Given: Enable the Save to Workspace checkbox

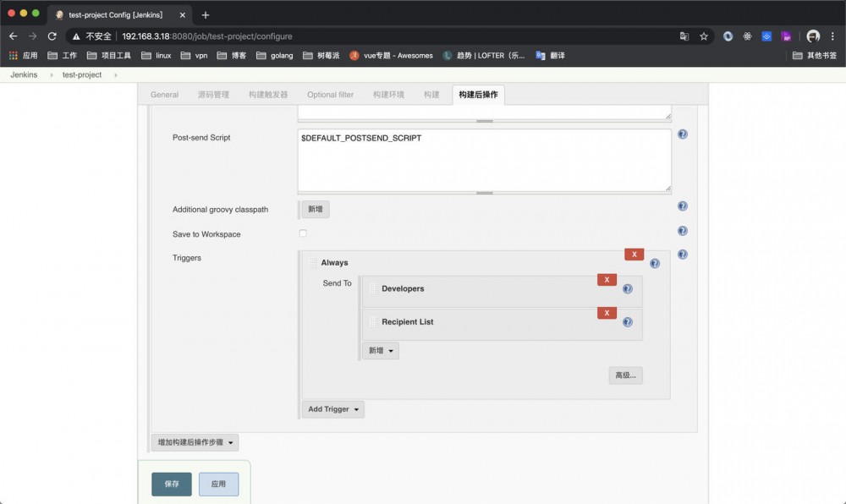Looking at the screenshot, I should click(302, 233).
